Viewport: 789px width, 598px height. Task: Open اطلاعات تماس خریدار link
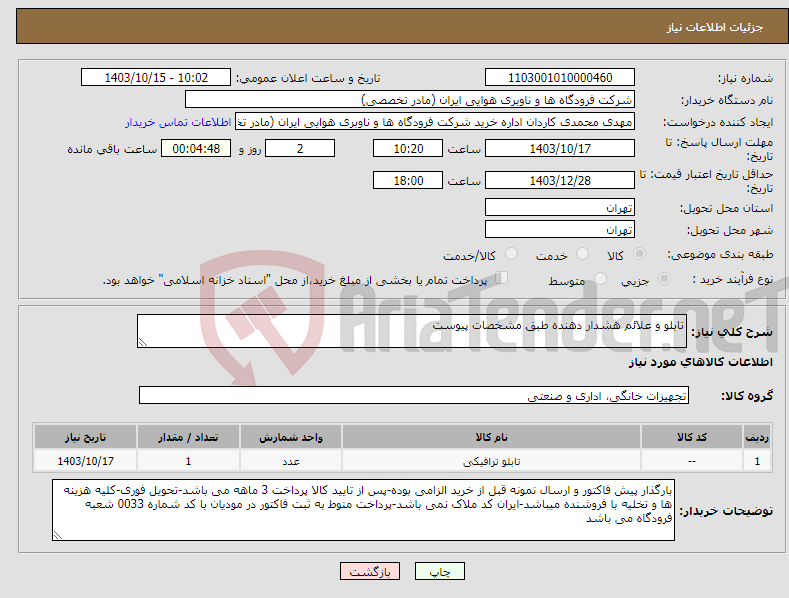point(178,122)
